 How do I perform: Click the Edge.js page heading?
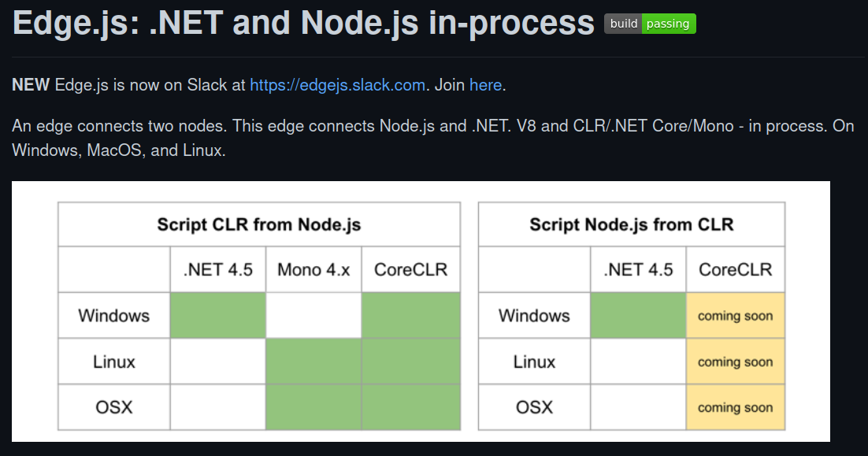[x=302, y=23]
